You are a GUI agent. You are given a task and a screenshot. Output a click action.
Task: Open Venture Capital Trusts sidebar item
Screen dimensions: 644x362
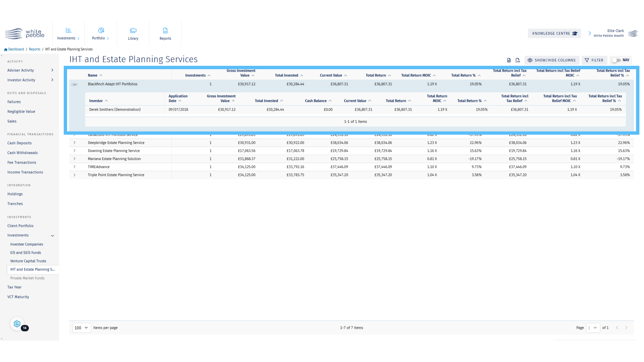click(x=28, y=261)
